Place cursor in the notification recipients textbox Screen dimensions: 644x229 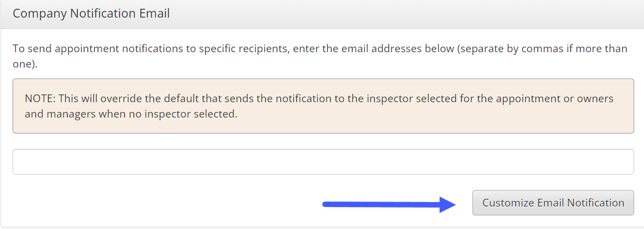pos(323,162)
